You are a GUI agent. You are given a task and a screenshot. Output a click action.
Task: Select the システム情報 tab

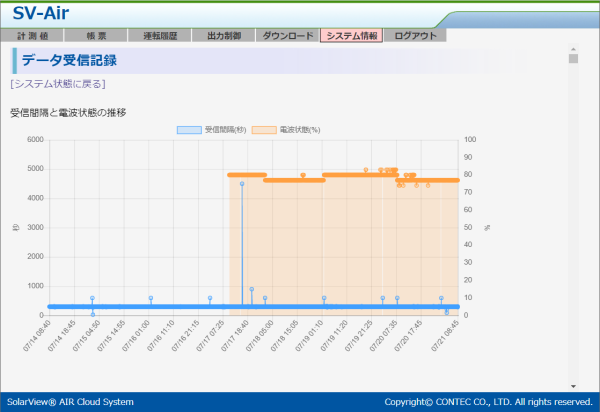351,35
